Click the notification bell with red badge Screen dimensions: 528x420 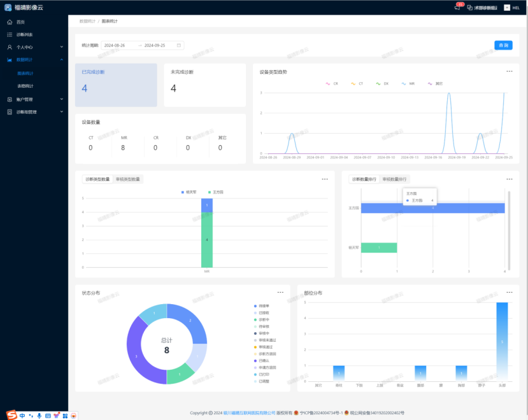457,8
